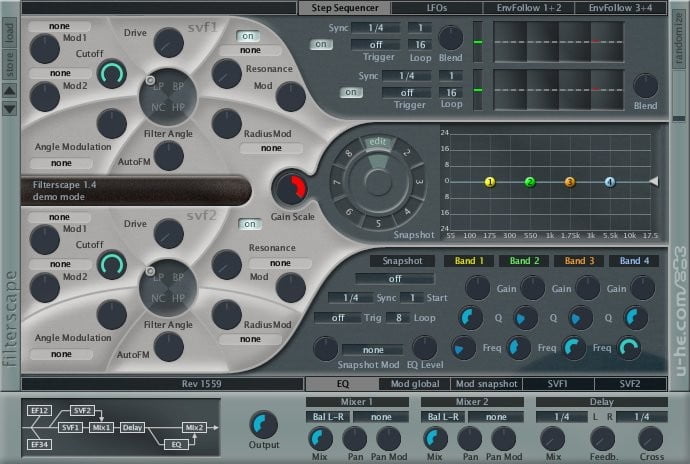The height and width of the screenshot is (464, 690).
Task: Switch to the EnvFollow 1+2 tab
Action: tap(529, 7)
